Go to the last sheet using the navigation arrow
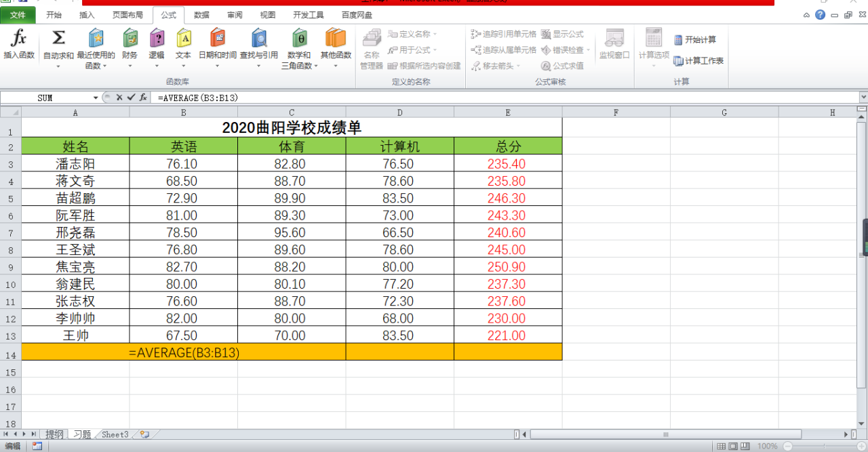868x452 pixels. (34, 434)
